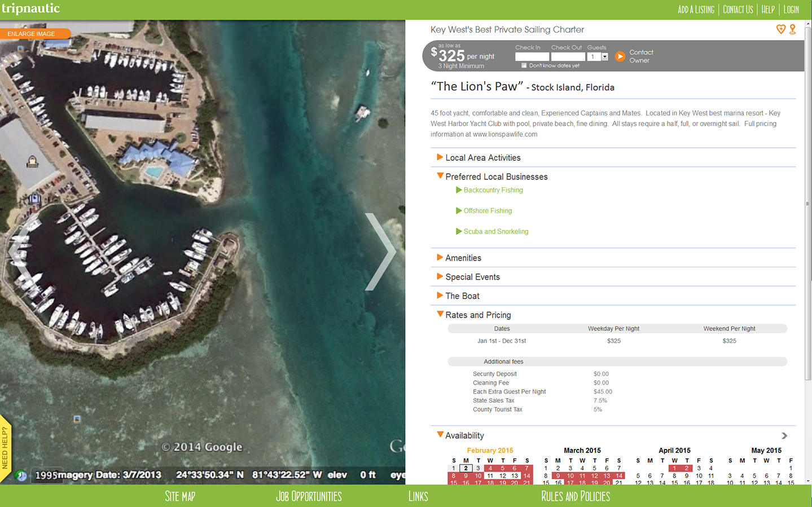Click the Enlarge Image button
This screenshot has height=507, width=812.
click(32, 34)
